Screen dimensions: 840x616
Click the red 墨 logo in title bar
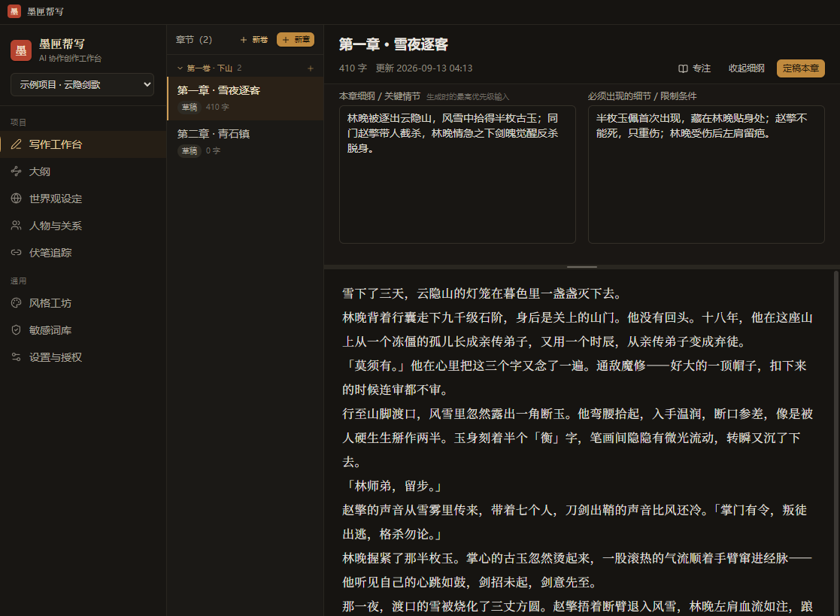click(x=14, y=11)
